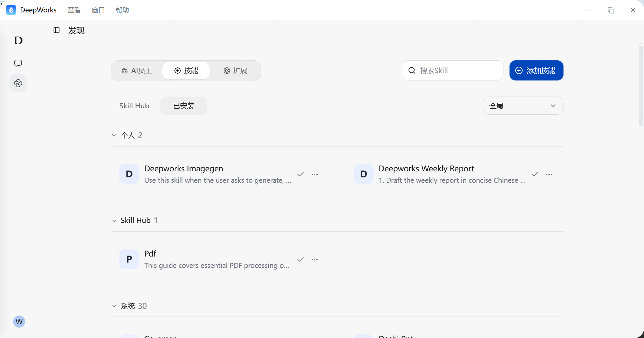Image resolution: width=644 pixels, height=338 pixels.
Task: Open the 全局 scope dropdown
Action: 523,106
